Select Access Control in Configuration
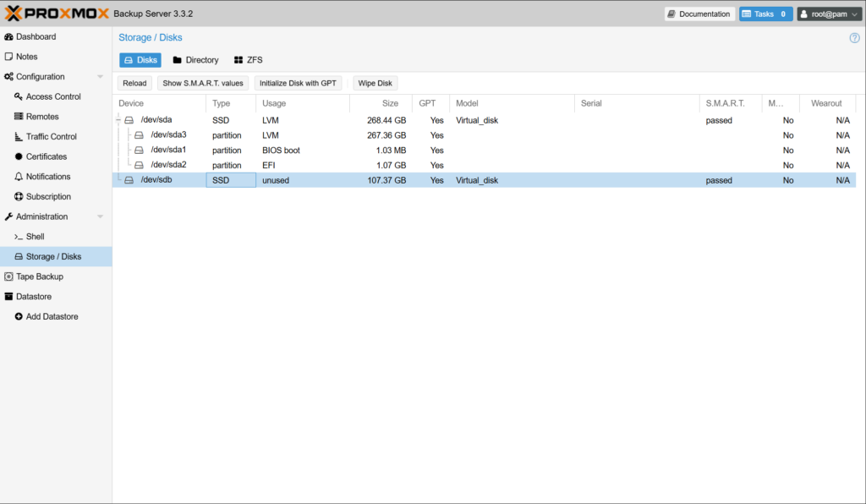866x504 pixels. tap(52, 96)
